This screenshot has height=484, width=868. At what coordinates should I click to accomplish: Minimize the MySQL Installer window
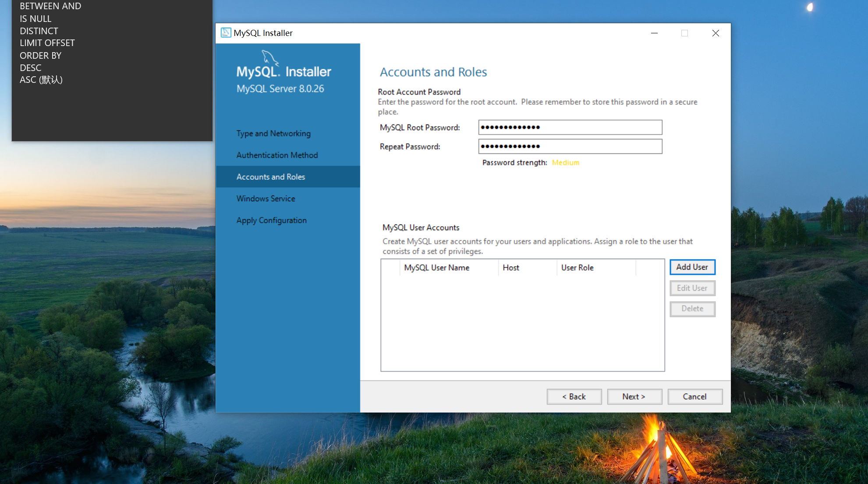pos(654,33)
